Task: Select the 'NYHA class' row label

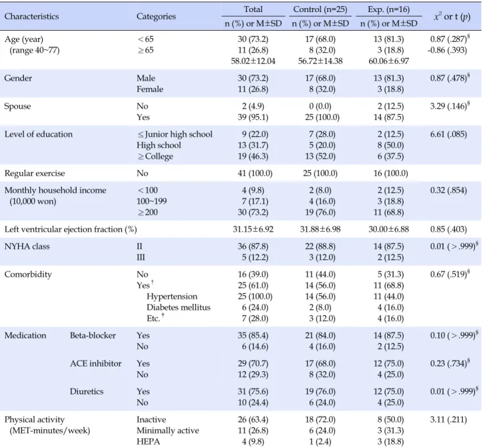Action: point(27,246)
